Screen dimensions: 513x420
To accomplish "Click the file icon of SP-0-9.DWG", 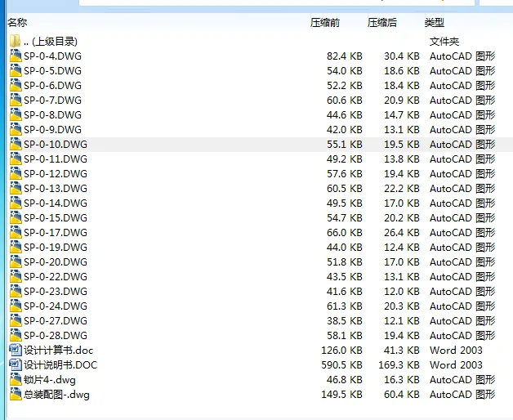I will (x=16, y=130).
